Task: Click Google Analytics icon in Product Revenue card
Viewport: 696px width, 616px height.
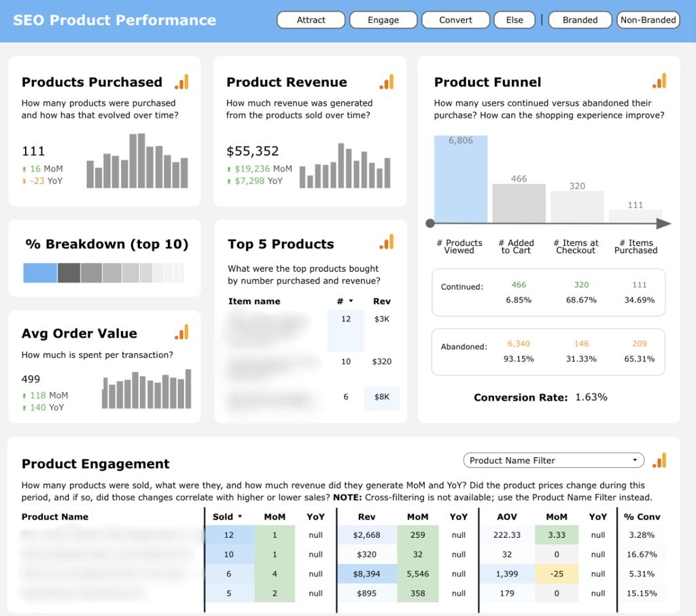Action: (x=387, y=81)
